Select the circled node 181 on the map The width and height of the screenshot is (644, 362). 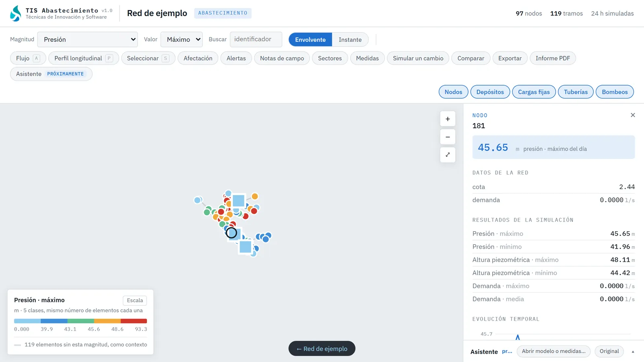coord(231,233)
